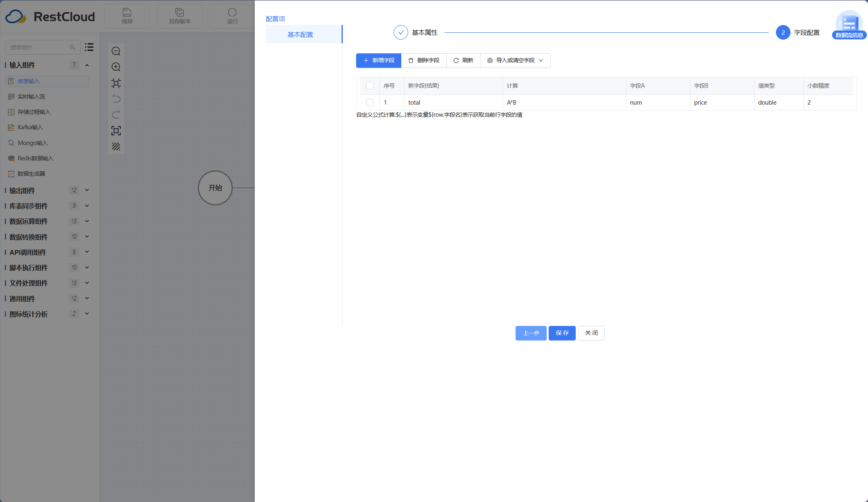Viewport: 868px width, 502px height.
Task: Click the 刷新 refresh button
Action: click(463, 61)
